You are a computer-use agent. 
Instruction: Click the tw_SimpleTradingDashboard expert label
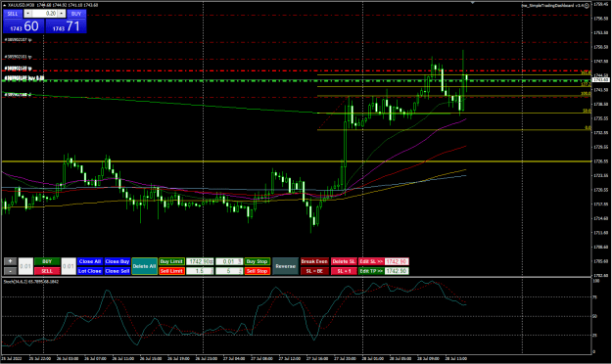552,6
